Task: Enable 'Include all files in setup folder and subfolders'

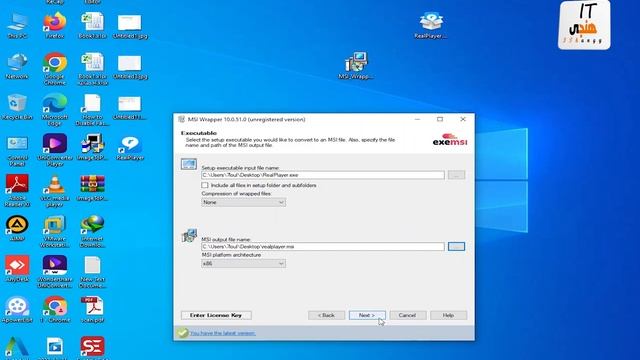Action: (204, 185)
